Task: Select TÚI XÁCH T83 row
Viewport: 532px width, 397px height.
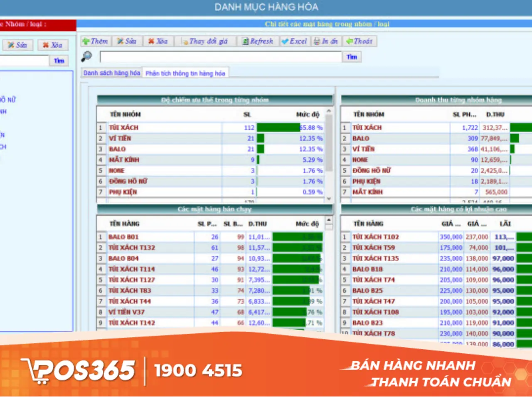Action: tap(210, 291)
